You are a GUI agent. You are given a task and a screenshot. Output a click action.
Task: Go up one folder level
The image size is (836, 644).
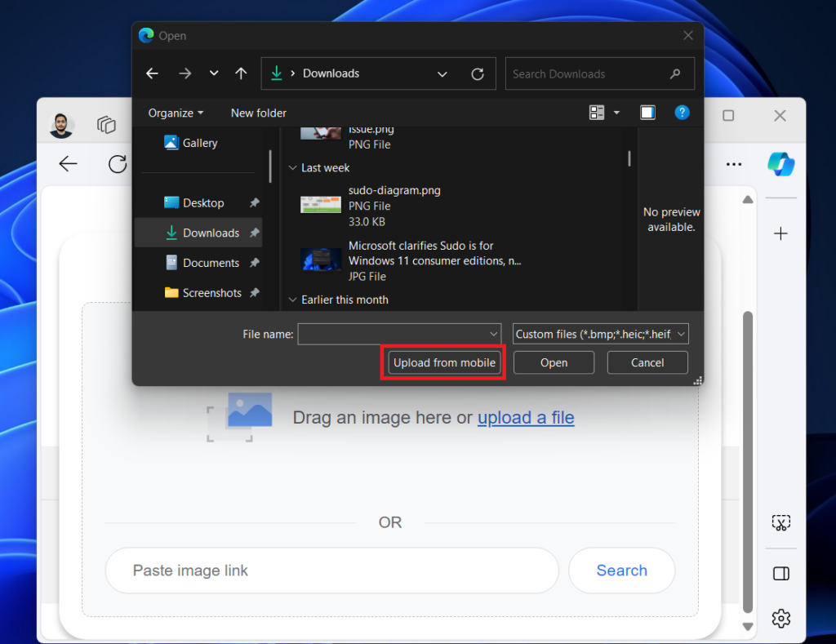pyautogui.click(x=241, y=73)
